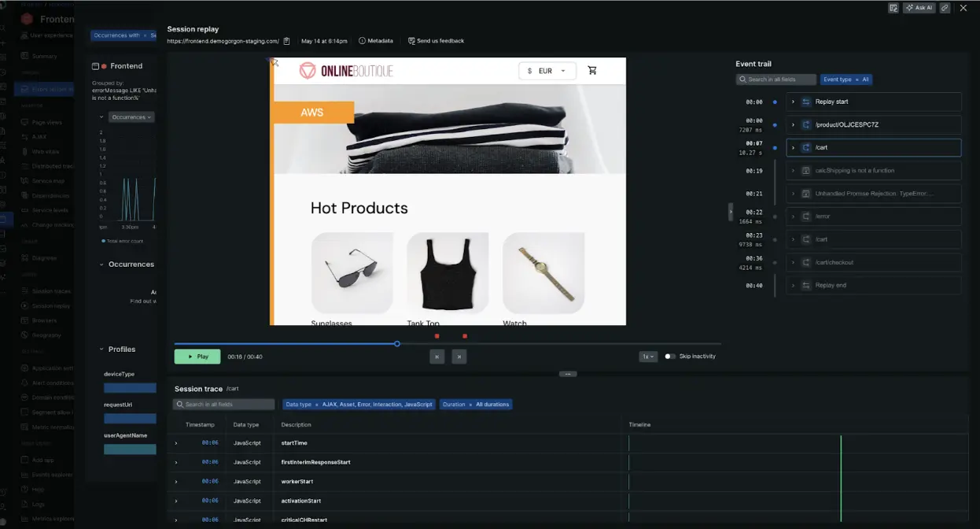The image size is (980, 529).
Task: Open the playback speed 1x dropdown
Action: (647, 357)
